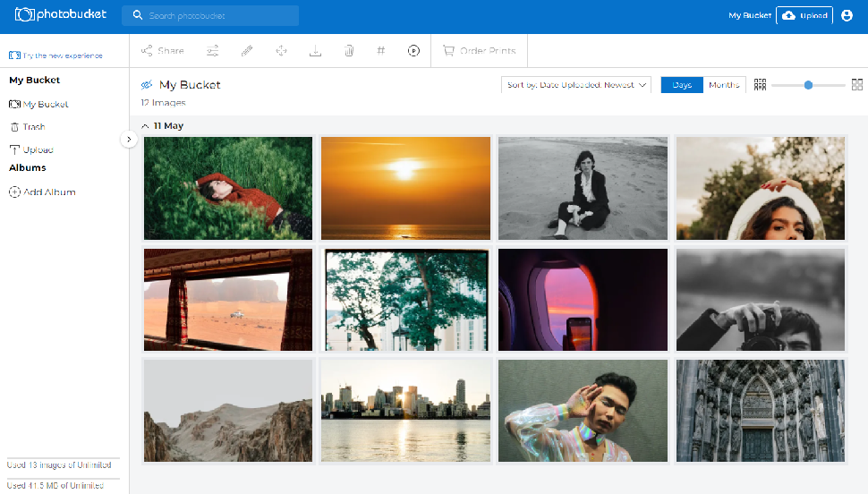The height and width of the screenshot is (494, 868).
Task: Click the move arrows icon
Action: pos(281,50)
